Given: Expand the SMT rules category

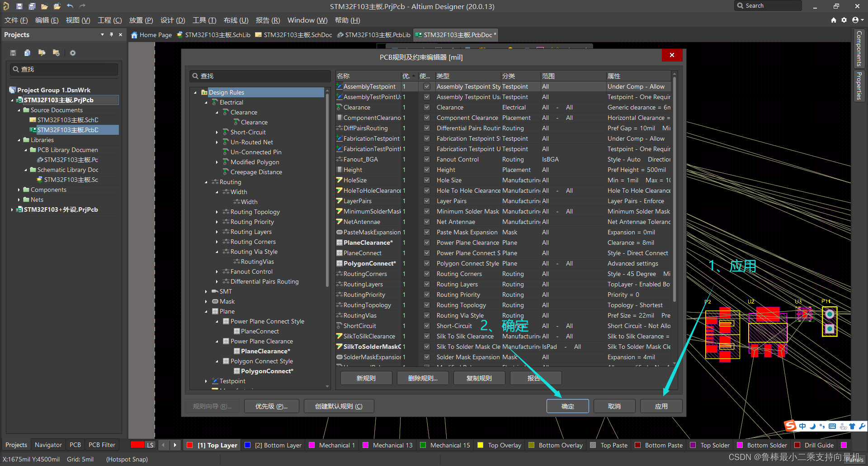Looking at the screenshot, I should click(x=206, y=292).
